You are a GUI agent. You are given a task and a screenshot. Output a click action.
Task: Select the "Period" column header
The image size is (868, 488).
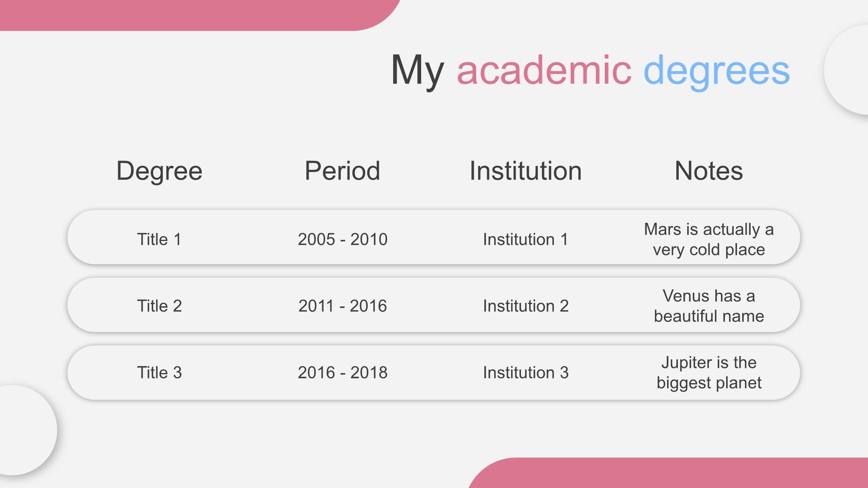tap(342, 171)
